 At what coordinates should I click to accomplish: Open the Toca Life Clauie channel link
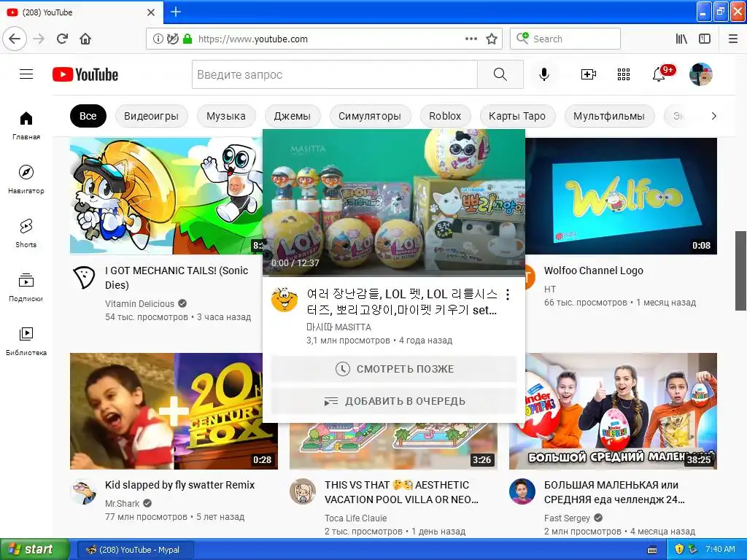355,518
